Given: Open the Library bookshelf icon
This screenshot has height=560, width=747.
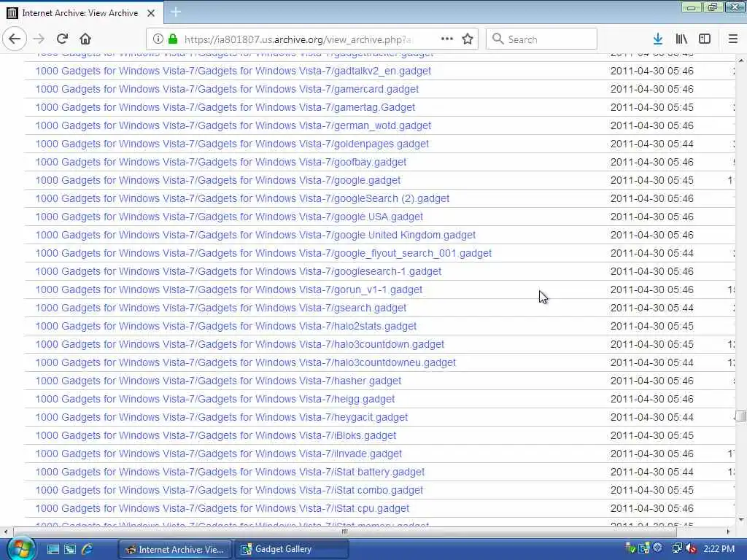Looking at the screenshot, I should pyautogui.click(x=681, y=39).
